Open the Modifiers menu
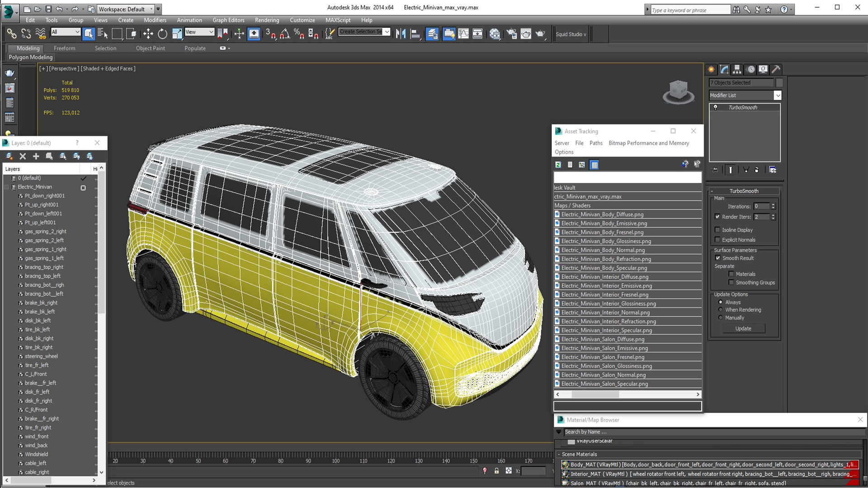868x488 pixels. pos(155,20)
